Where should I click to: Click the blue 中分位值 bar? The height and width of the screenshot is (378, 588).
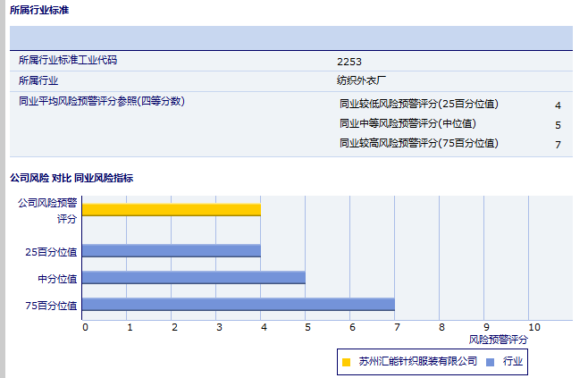pos(193,277)
